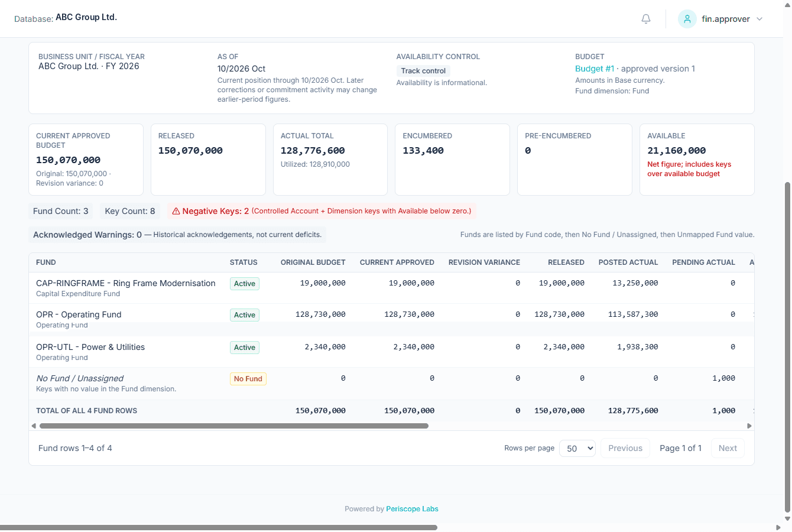
Task: Select the OPR - Operating Fund row
Action: [x=391, y=319]
